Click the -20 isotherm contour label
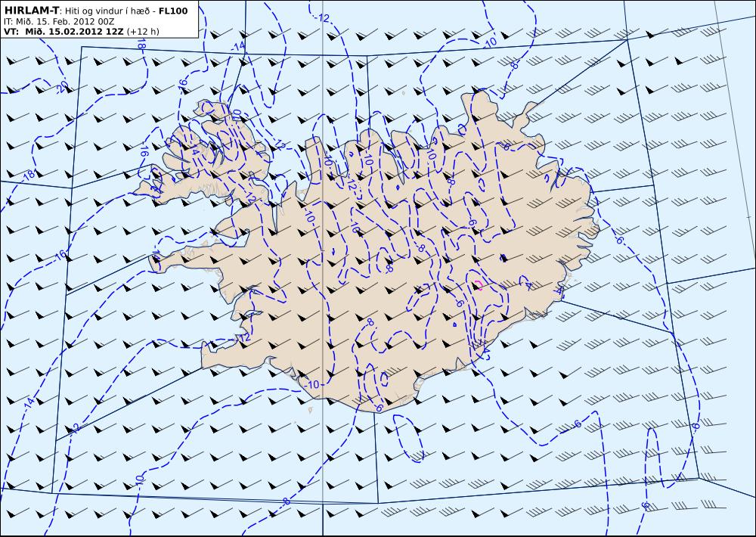This screenshot has width=756, height=537. tap(64, 87)
